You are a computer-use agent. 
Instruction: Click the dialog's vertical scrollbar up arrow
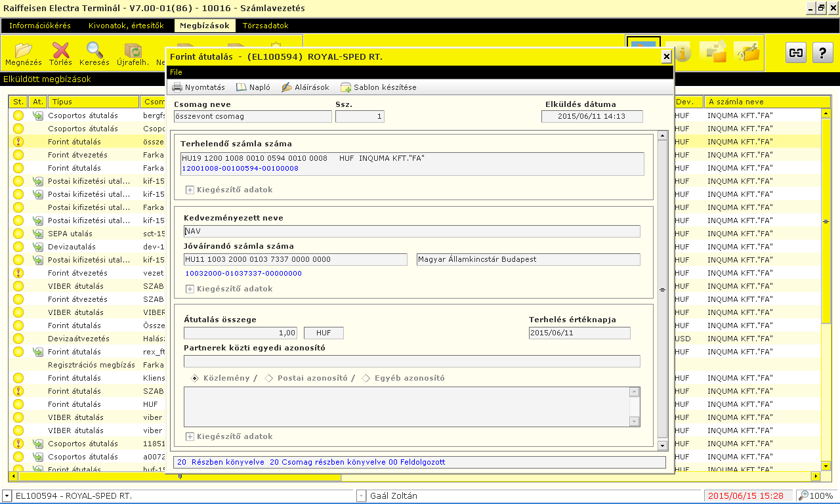[663, 136]
